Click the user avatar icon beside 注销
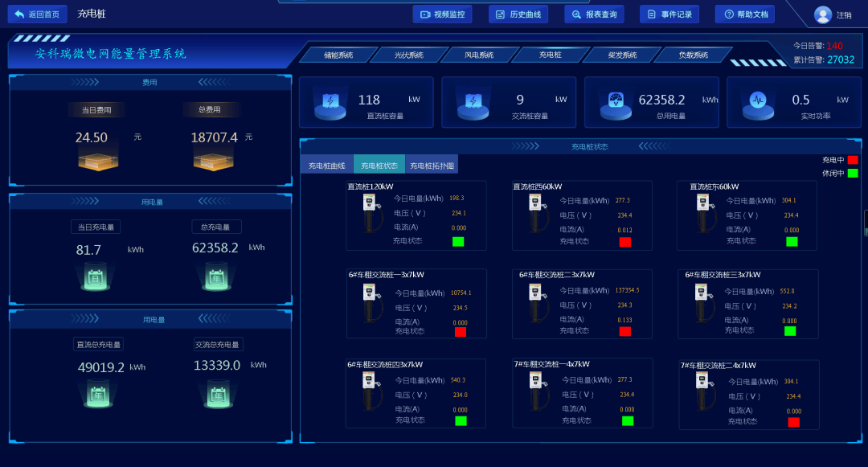 coord(822,14)
